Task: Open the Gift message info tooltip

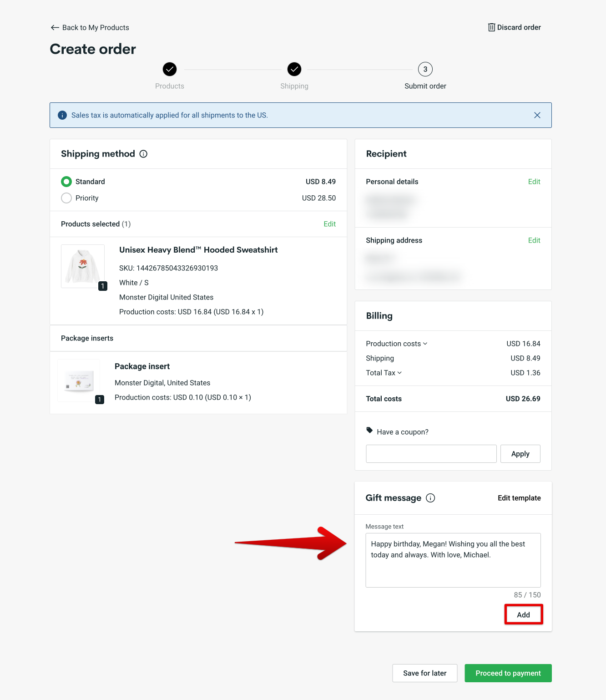Action: 430,498
